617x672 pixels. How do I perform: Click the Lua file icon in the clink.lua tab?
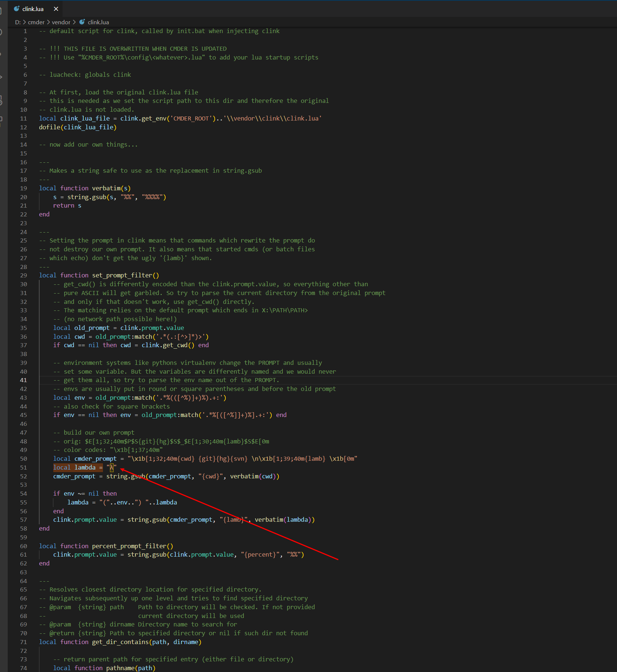click(17, 9)
